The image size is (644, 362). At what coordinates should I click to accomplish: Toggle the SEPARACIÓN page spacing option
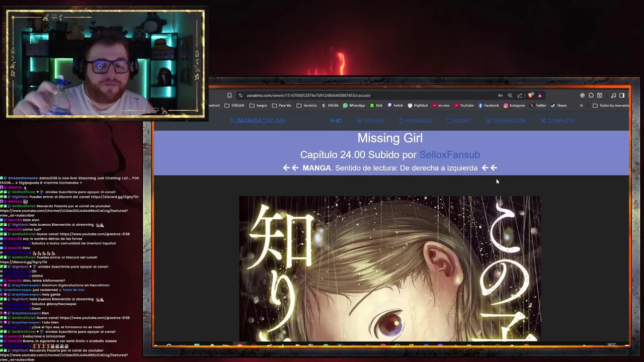(x=506, y=121)
